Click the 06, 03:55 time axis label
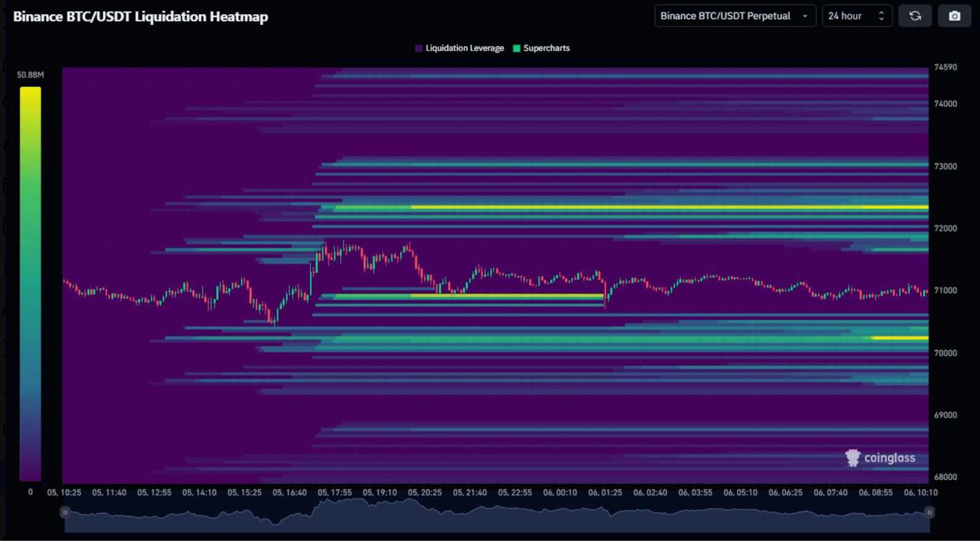This screenshot has width=980, height=541. pyautogui.click(x=695, y=493)
